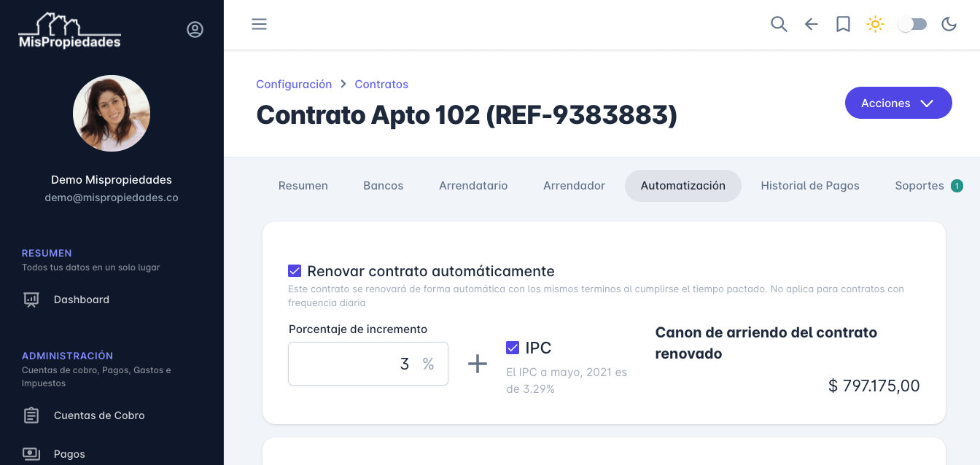Click the Cuentas de Cobro document icon

tap(31, 415)
